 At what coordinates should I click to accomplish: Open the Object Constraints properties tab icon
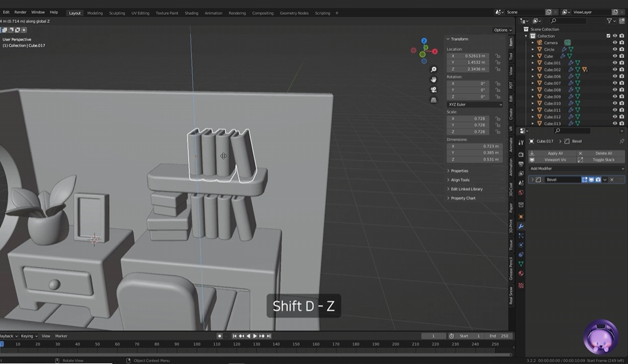521,255
